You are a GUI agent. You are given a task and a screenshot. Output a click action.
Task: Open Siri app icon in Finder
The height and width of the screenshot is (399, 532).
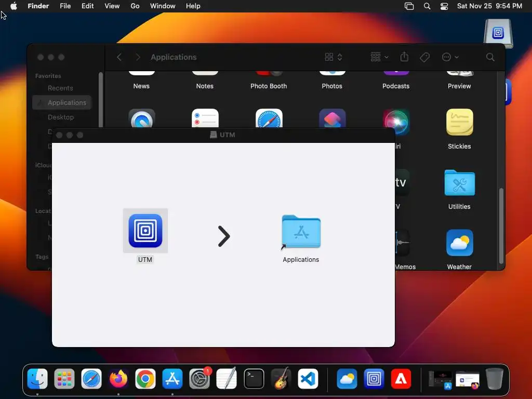(x=396, y=122)
